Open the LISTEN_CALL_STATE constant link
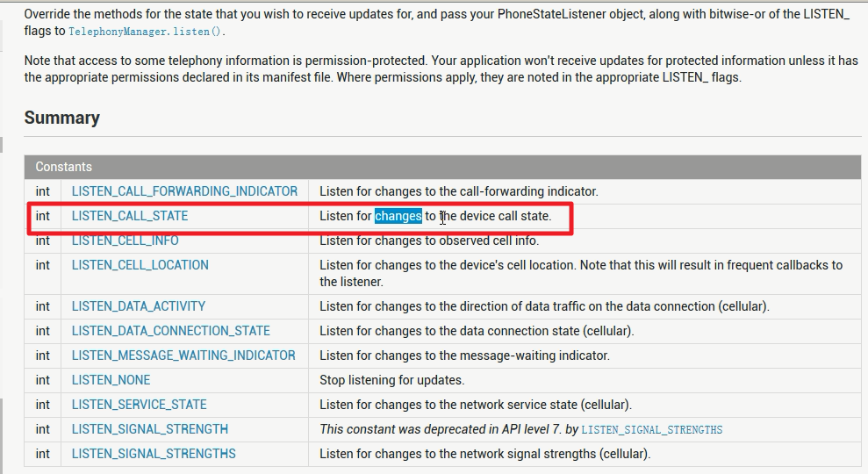The height and width of the screenshot is (474, 868). [130, 216]
